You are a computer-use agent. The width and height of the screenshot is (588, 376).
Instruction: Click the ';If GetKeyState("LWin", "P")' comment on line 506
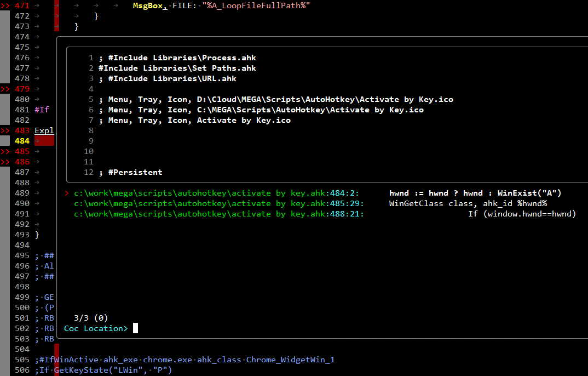pyautogui.click(x=103, y=370)
